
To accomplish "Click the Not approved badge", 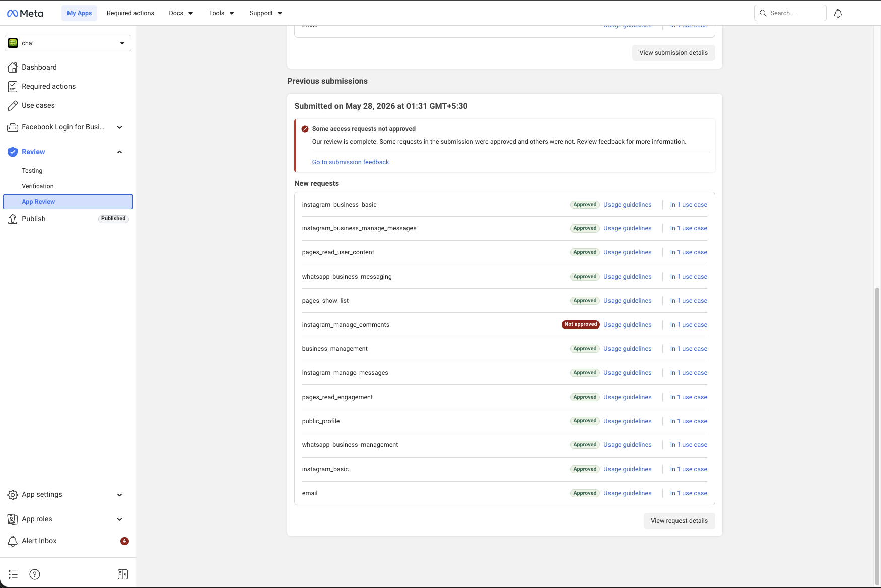I will (x=581, y=324).
